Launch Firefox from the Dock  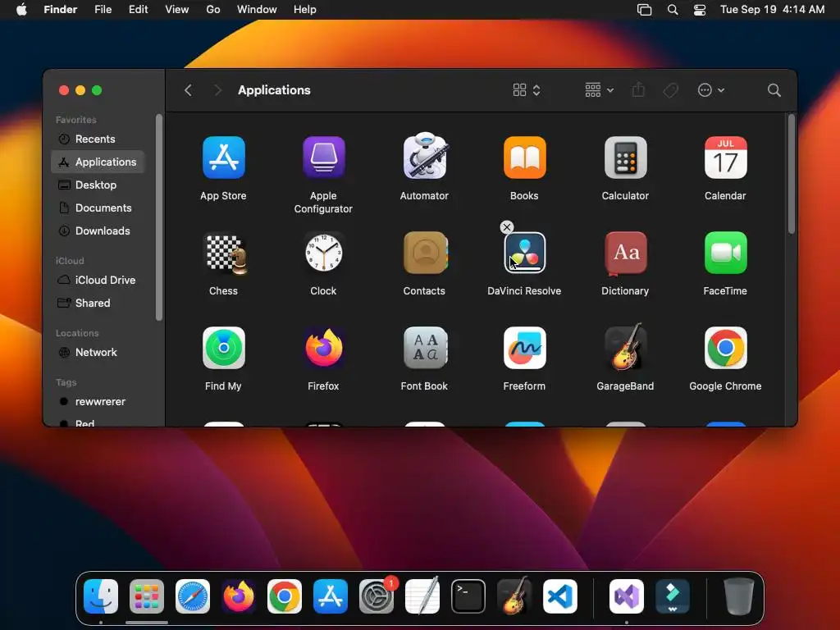click(239, 596)
